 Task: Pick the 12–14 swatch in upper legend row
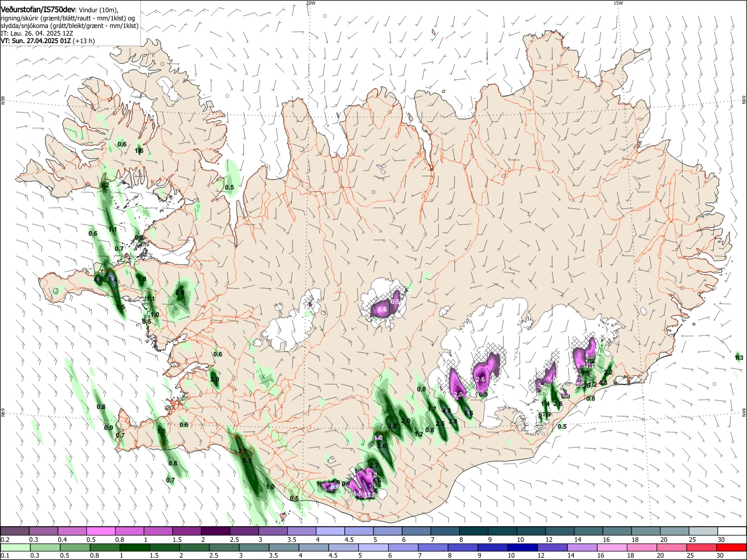coord(560,531)
